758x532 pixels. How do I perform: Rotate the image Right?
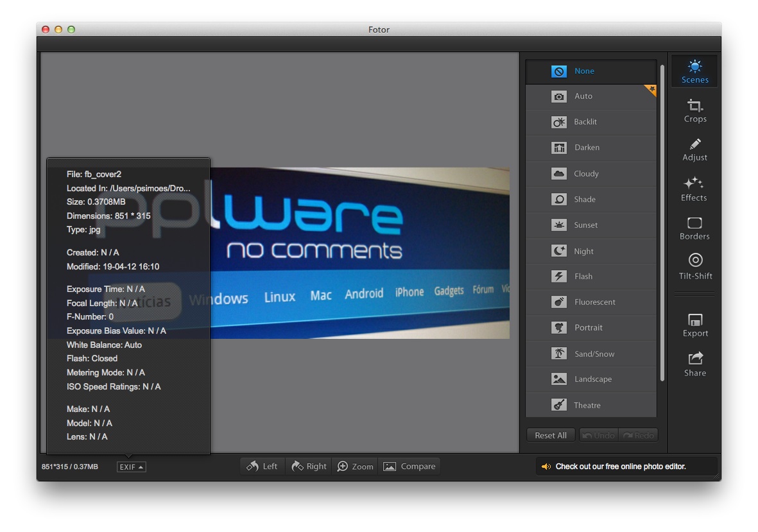click(309, 467)
